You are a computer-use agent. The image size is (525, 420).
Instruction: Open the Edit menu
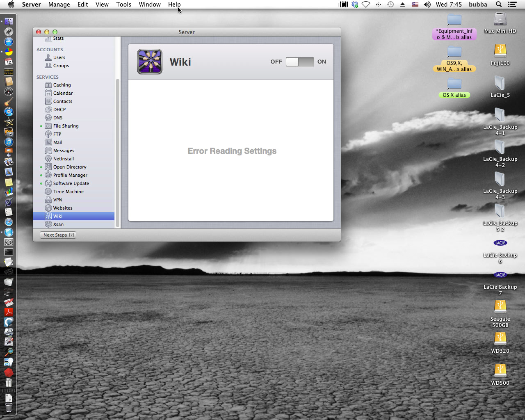(x=83, y=5)
